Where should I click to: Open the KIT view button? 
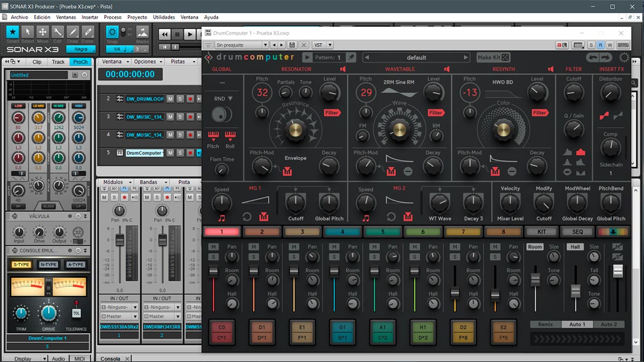click(541, 232)
